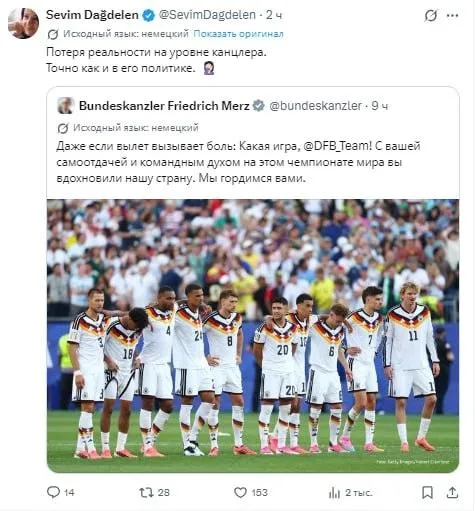Click 'Показать оригинал' link
The image size is (475, 511).
pos(238,34)
